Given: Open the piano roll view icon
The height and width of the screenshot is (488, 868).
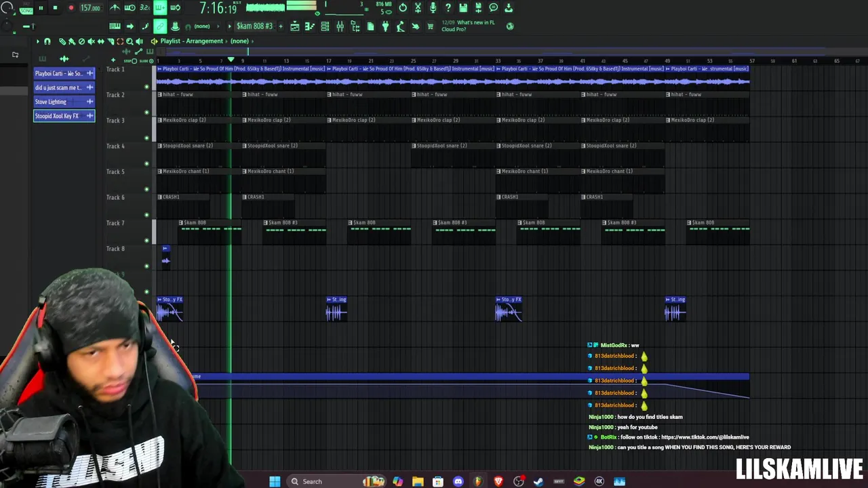Looking at the screenshot, I should coord(310,26).
